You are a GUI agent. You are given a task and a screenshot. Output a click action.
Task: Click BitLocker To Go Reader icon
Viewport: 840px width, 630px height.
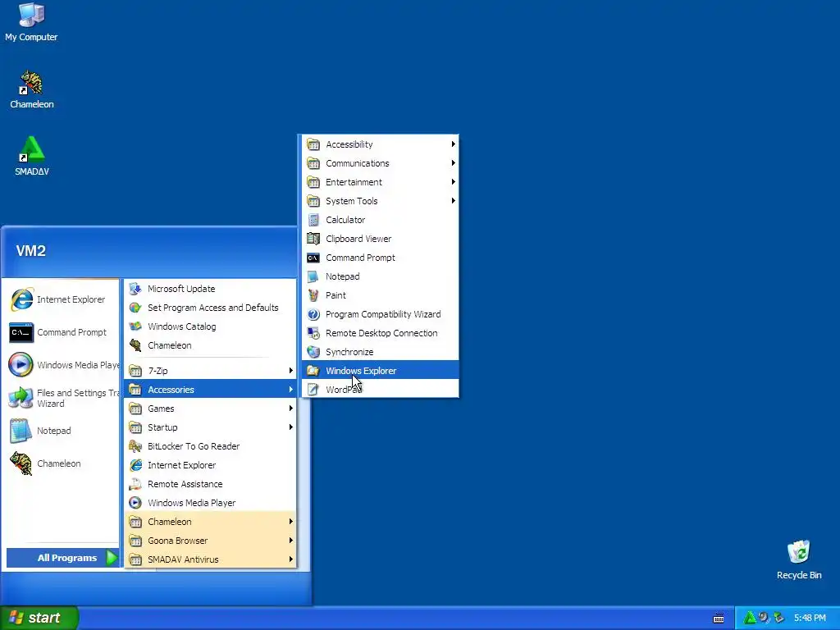[x=135, y=446]
